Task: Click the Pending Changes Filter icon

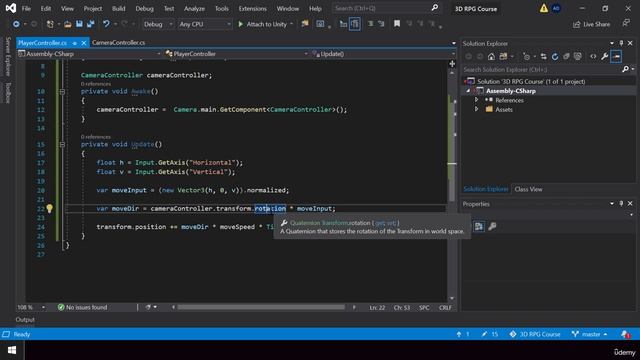Action: 527,57
